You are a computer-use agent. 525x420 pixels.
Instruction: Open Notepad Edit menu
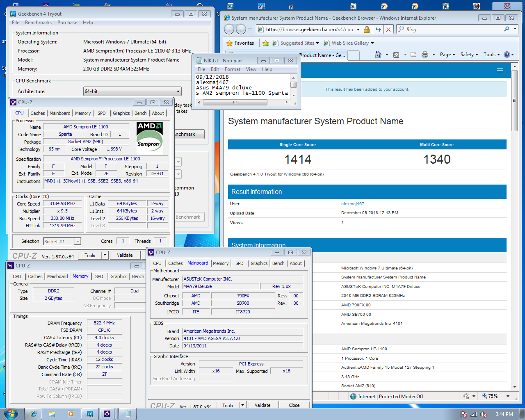[x=215, y=69]
